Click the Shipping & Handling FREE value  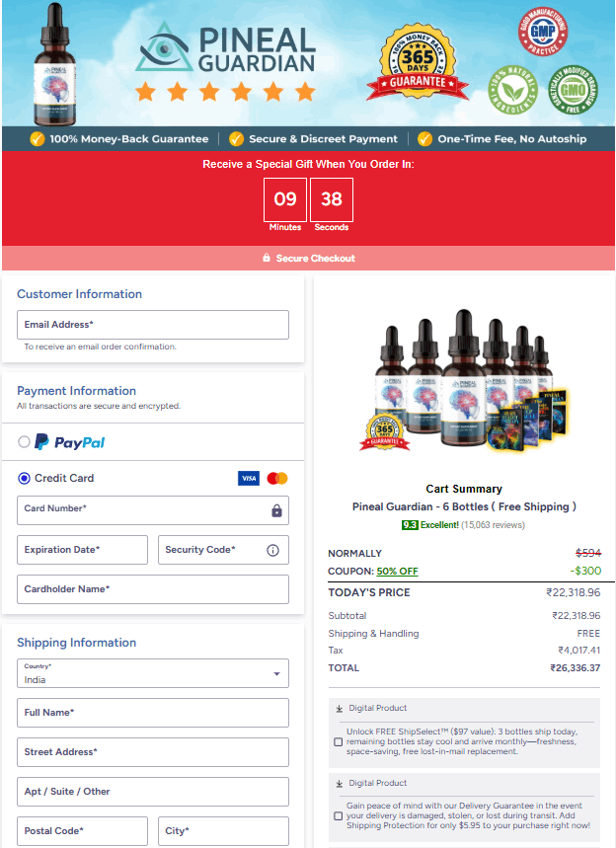[x=588, y=634]
